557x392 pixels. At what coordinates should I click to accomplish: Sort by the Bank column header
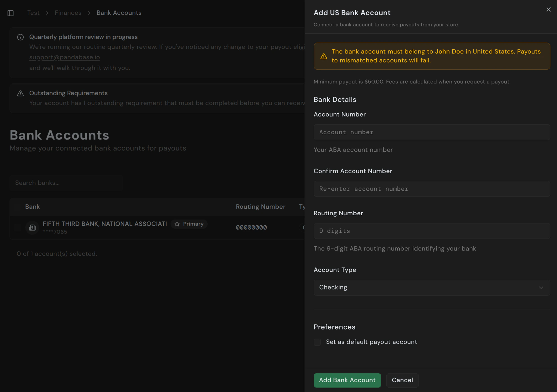[32, 207]
